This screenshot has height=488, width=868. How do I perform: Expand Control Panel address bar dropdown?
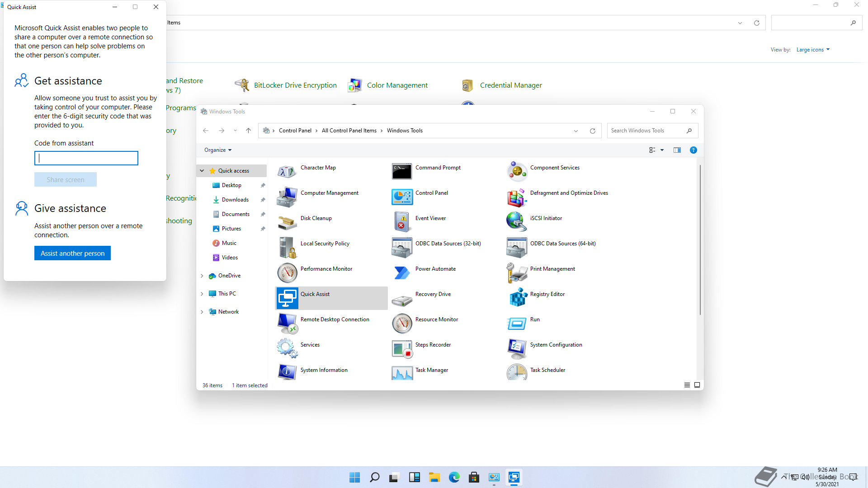(x=740, y=23)
